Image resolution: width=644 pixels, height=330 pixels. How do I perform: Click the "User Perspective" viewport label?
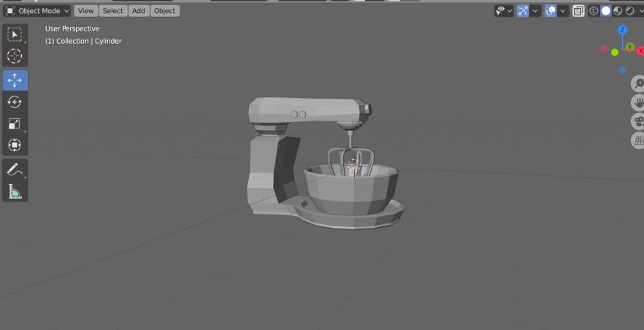(x=72, y=28)
